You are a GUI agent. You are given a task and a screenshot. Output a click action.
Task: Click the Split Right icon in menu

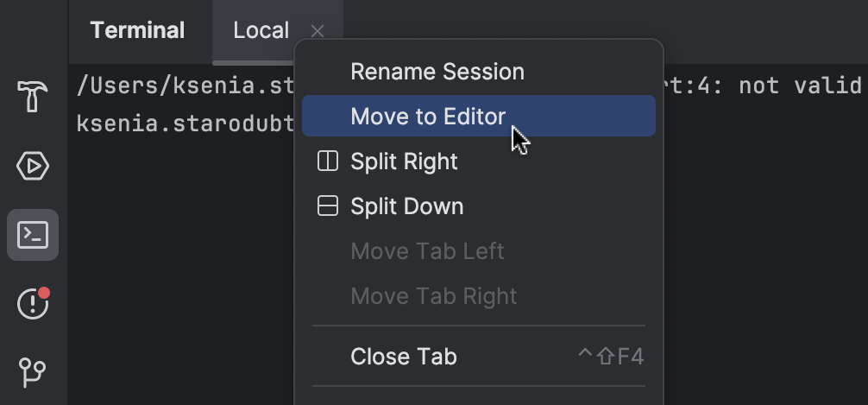point(328,161)
